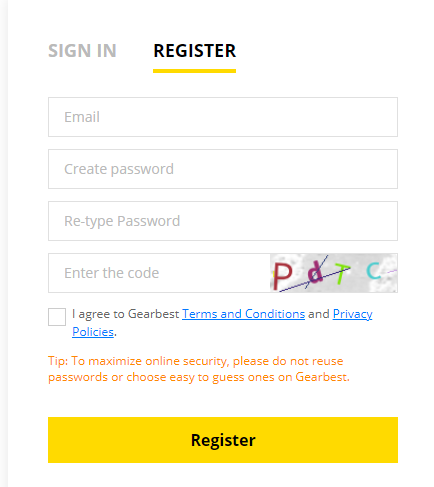Tick the Terms agreement checkbox
Image resolution: width=434 pixels, height=487 pixels.
click(57, 317)
